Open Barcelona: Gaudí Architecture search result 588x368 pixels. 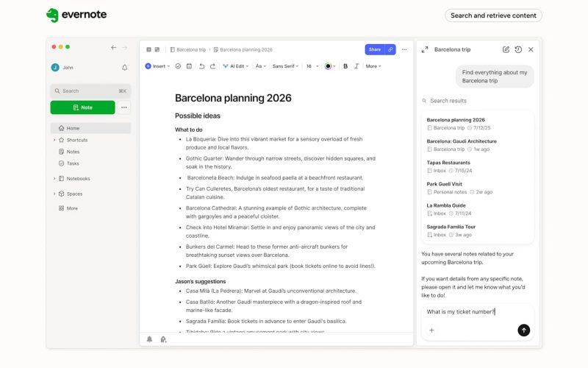477,145
